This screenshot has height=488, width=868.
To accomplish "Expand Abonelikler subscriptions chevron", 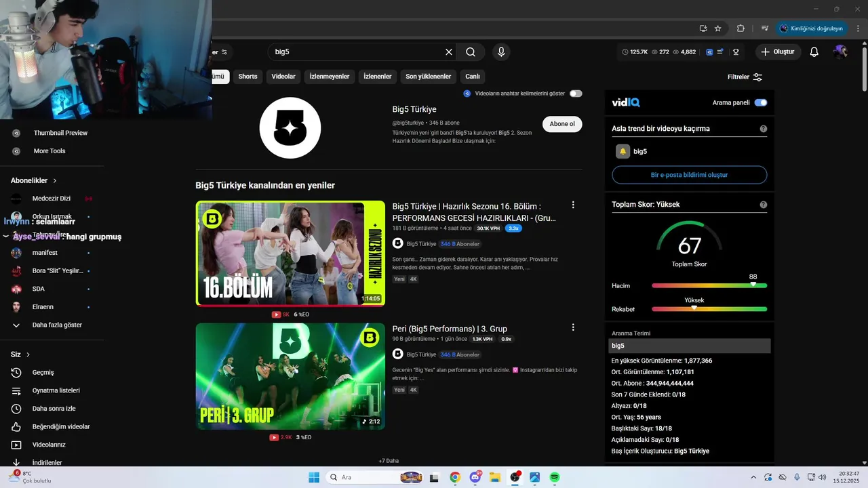I will (x=55, y=181).
